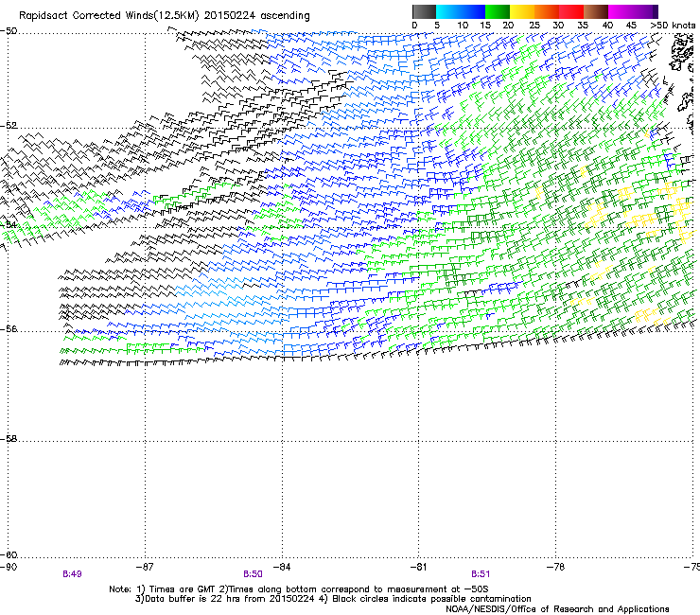Click the latitude label '-50'
The width and height of the screenshot is (700, 615).
[x=9, y=31]
